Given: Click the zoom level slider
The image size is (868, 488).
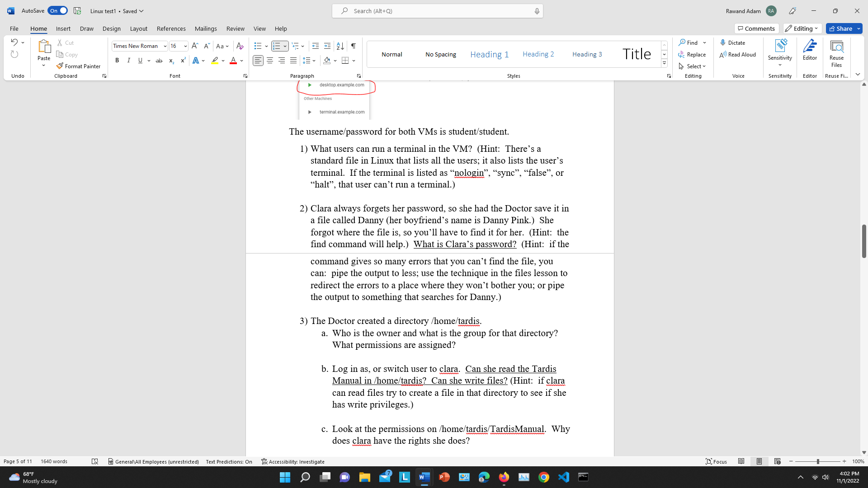Looking at the screenshot, I should click(x=817, y=461).
